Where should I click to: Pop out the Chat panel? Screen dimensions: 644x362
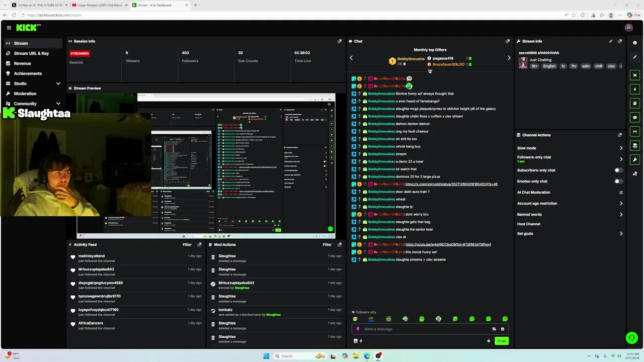click(x=507, y=41)
